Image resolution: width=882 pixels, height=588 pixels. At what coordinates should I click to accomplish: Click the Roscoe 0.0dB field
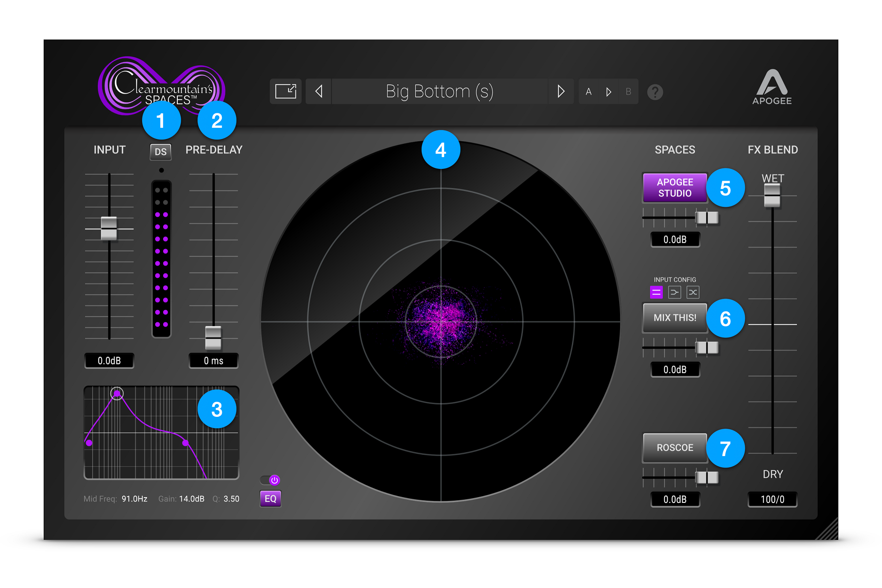pyautogui.click(x=675, y=499)
